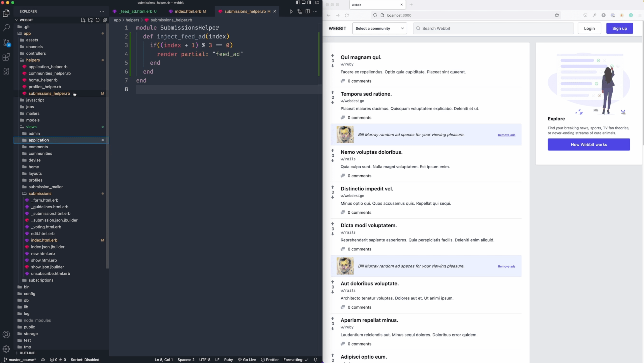This screenshot has width=644, height=363.
Task: Open Source Control view with 3 changes
Action: 6,42
